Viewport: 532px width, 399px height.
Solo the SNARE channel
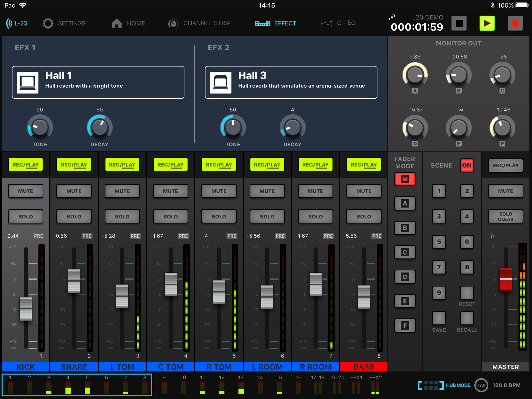pyautogui.click(x=74, y=216)
